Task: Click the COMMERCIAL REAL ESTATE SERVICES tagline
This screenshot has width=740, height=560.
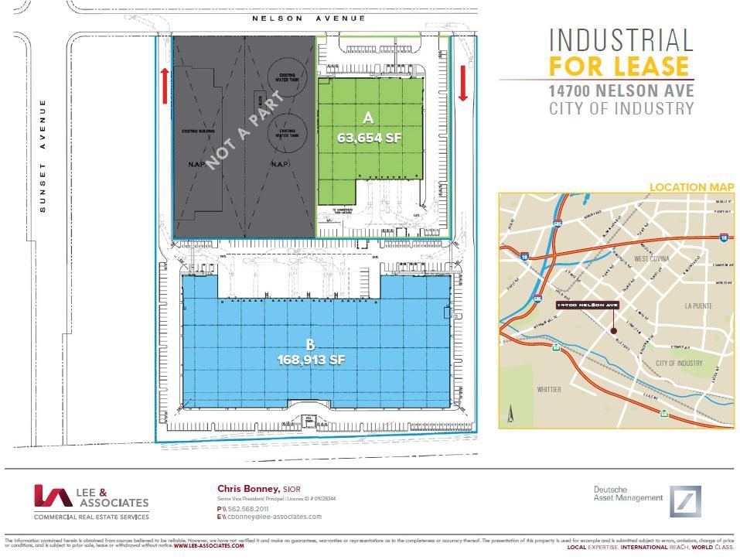Action: tap(91, 517)
